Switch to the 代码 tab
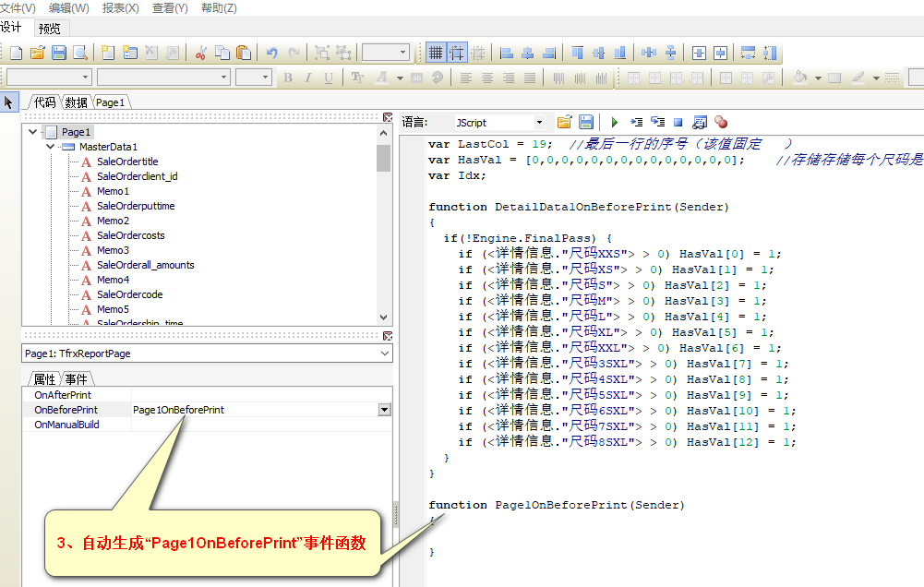The height and width of the screenshot is (587, 924). [45, 102]
